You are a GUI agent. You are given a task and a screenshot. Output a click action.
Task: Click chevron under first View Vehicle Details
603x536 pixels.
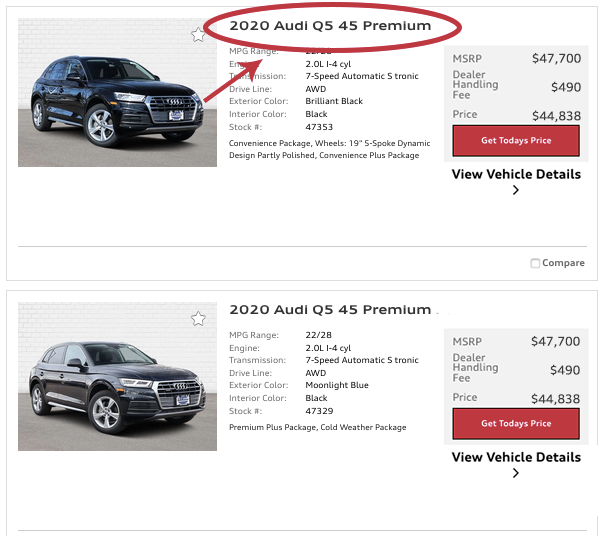(x=516, y=190)
